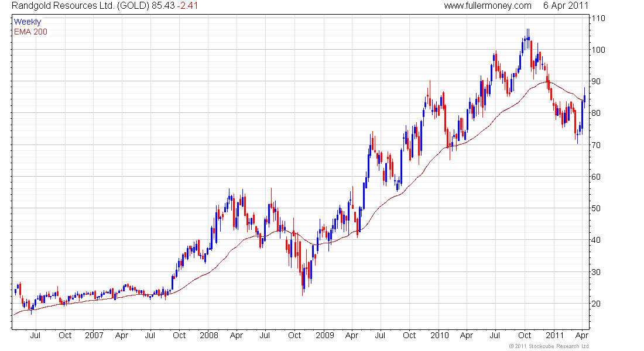The image size is (644, 351).
Task: Click the chart title 'Randgold Resources Ltd. (GOLD)'
Action: tap(81, 6)
